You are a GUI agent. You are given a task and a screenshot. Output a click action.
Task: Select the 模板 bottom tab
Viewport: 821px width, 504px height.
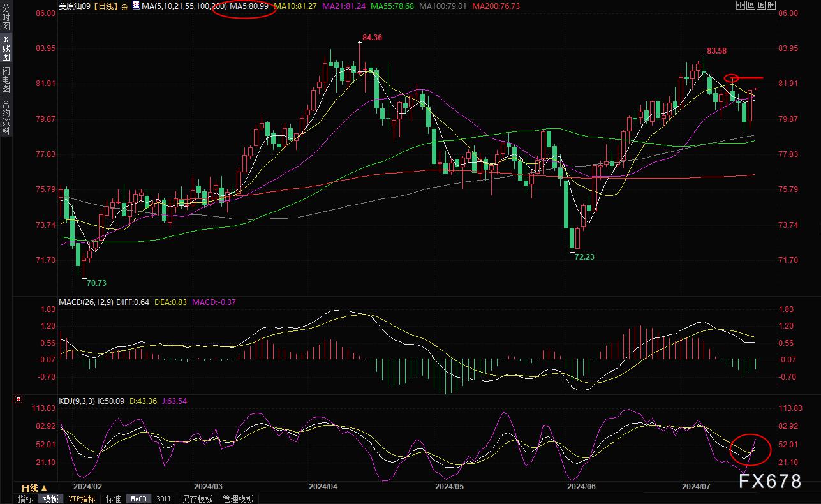pyautogui.click(x=51, y=499)
